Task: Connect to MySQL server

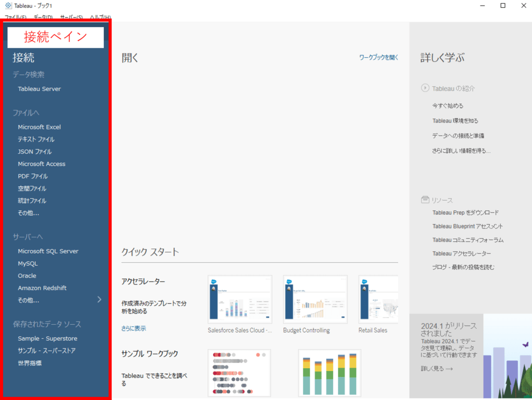Action: [x=28, y=263]
